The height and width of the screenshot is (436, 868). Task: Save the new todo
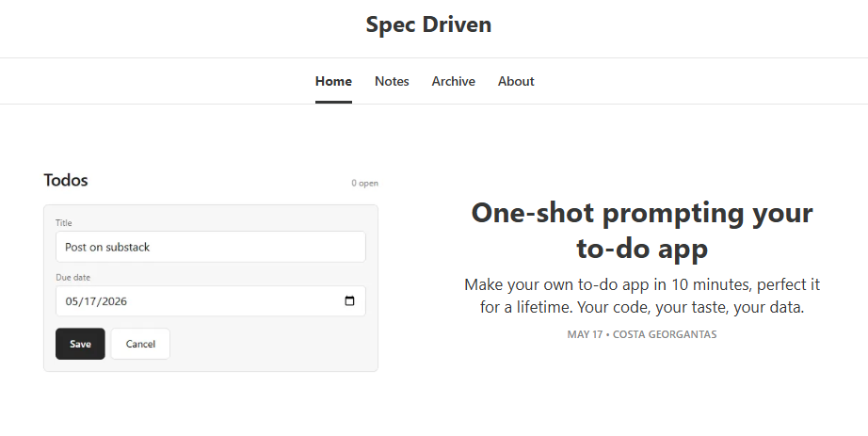(80, 344)
